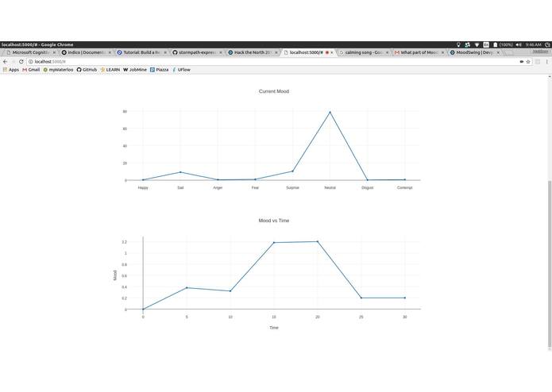Open the Gmail bookmark
The height and width of the screenshot is (392, 552).
click(31, 70)
